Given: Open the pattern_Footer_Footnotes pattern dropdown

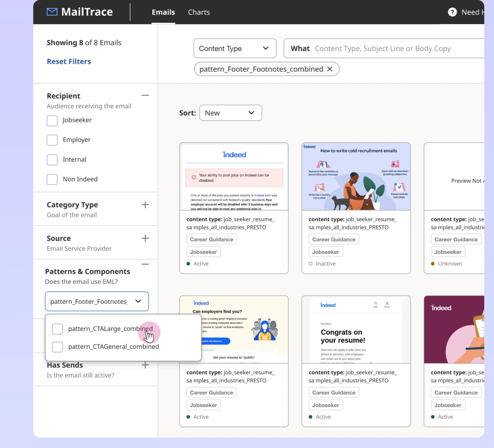Looking at the screenshot, I should coord(97,301).
